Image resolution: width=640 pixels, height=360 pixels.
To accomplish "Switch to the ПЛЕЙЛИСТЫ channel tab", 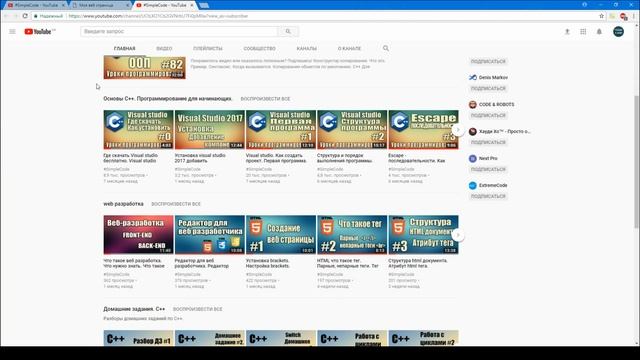I will tap(208, 49).
